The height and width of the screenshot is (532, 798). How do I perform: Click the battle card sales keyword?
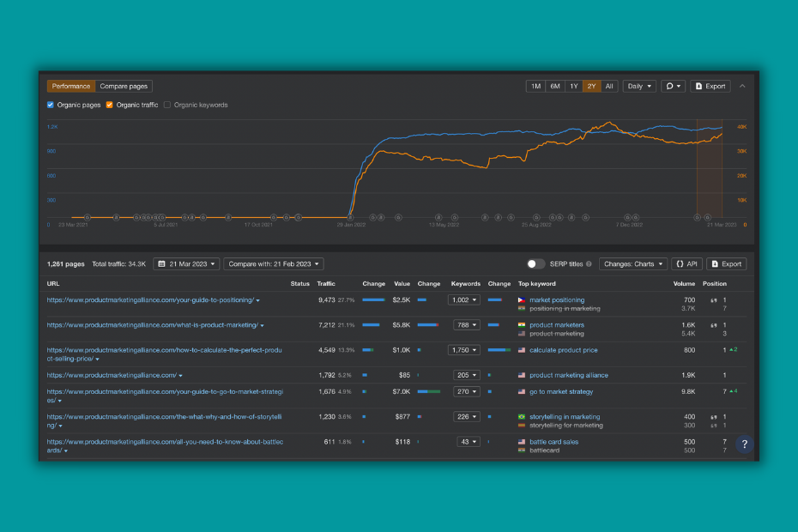pos(553,442)
